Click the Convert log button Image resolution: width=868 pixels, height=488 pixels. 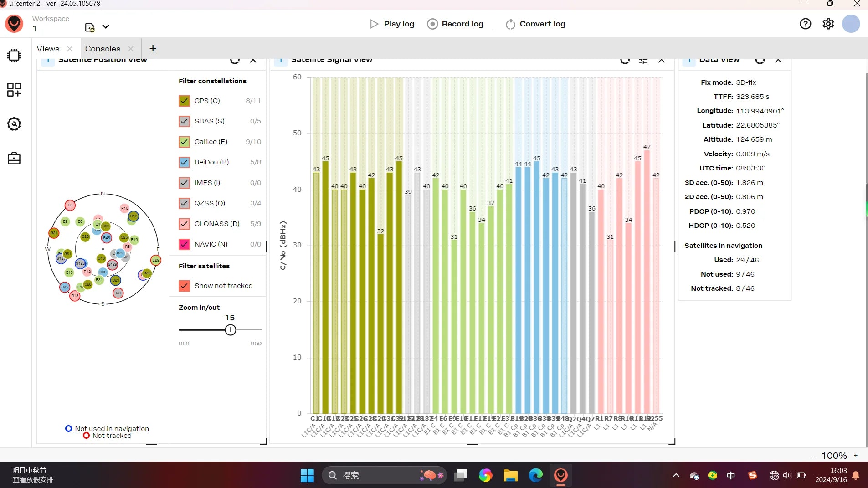[535, 24]
